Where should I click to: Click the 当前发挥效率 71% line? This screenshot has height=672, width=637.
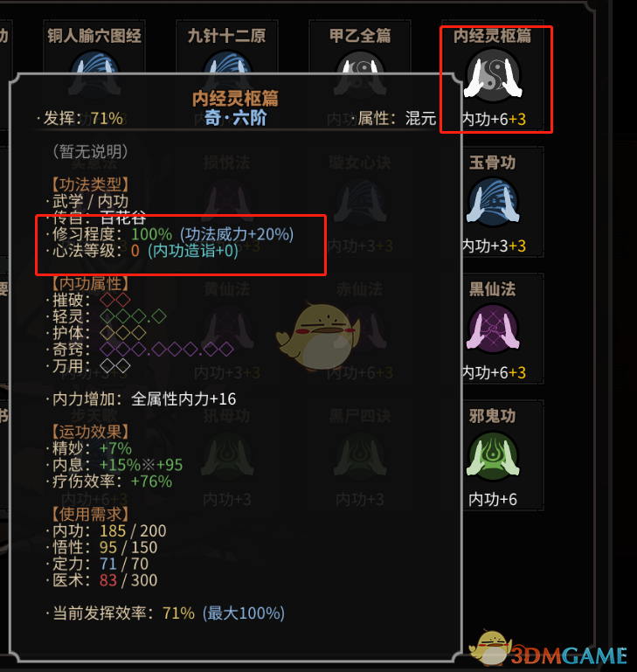pos(165,613)
